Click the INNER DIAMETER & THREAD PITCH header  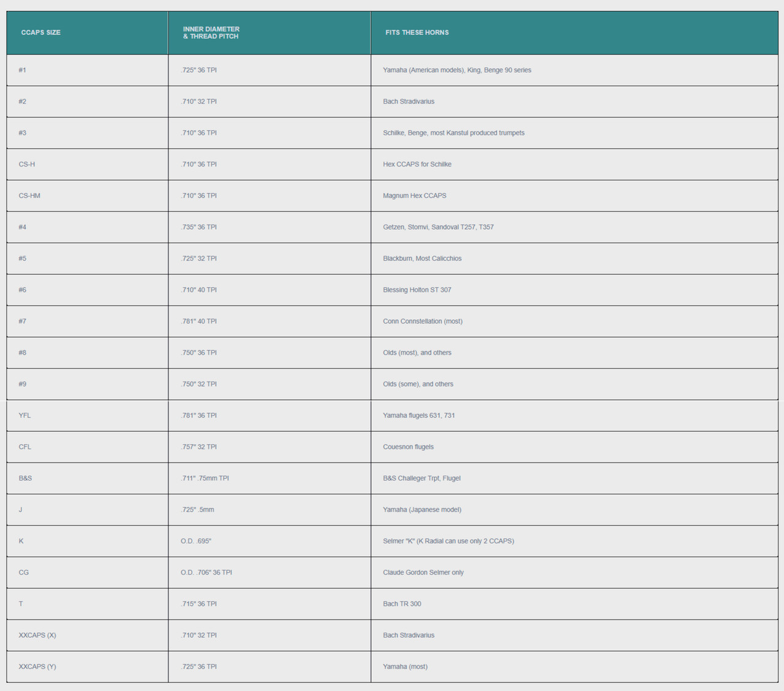click(x=269, y=33)
